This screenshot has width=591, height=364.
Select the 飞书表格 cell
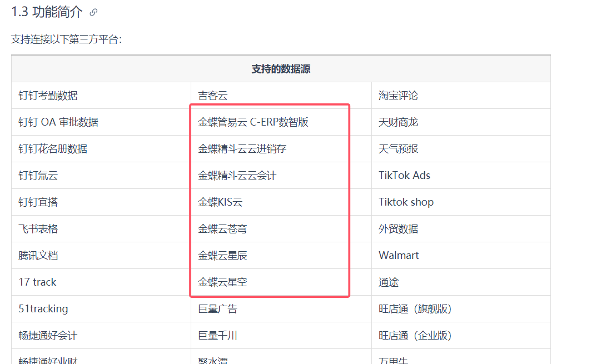click(101, 229)
